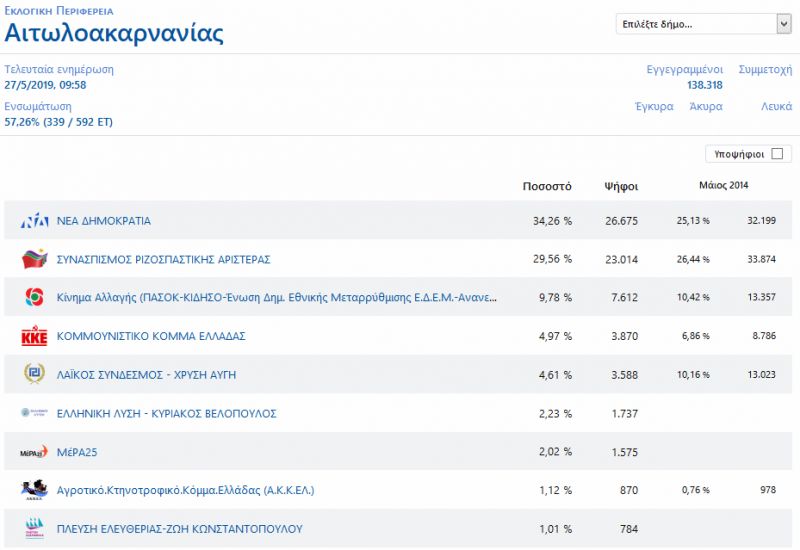
Task: Click the 57,26% (339 / 592 ET) value
Action: coord(58,122)
